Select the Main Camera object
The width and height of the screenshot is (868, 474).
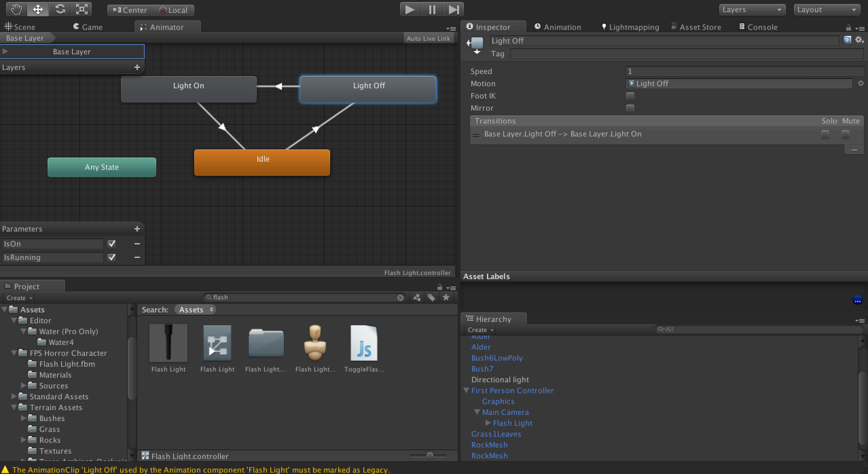(505, 412)
